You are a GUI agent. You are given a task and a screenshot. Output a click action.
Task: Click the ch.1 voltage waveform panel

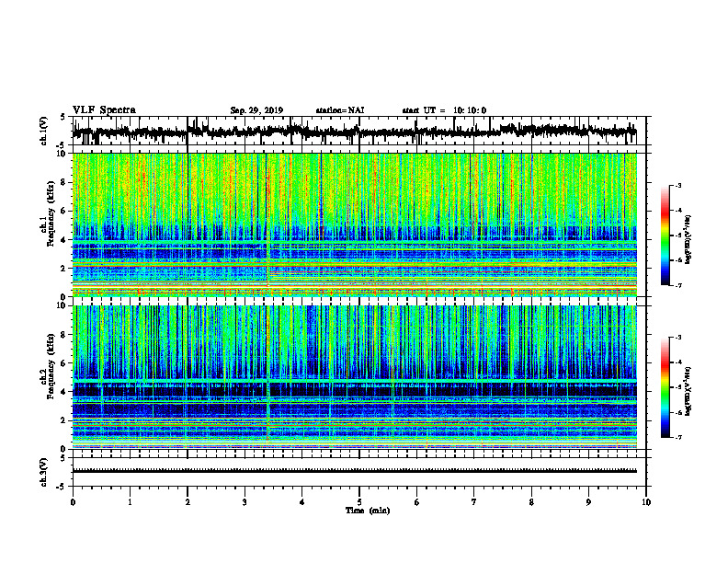pos(358,131)
